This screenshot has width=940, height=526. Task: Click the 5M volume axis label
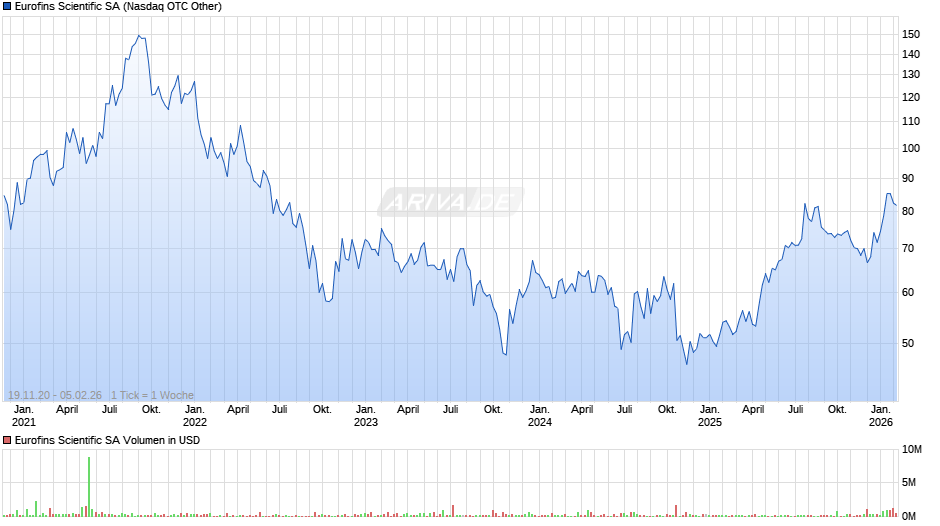pos(909,482)
